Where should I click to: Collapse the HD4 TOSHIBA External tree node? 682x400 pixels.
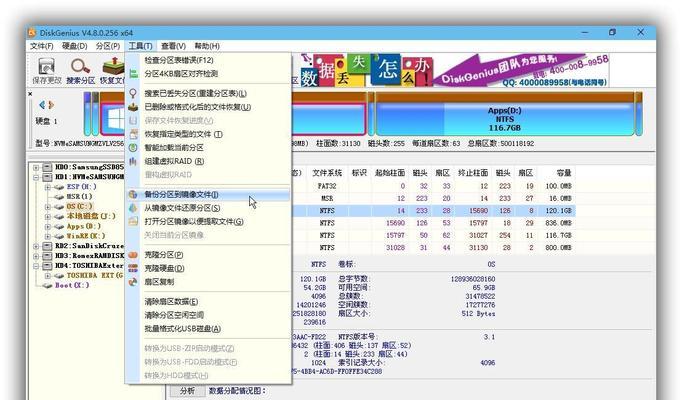(x=36, y=266)
